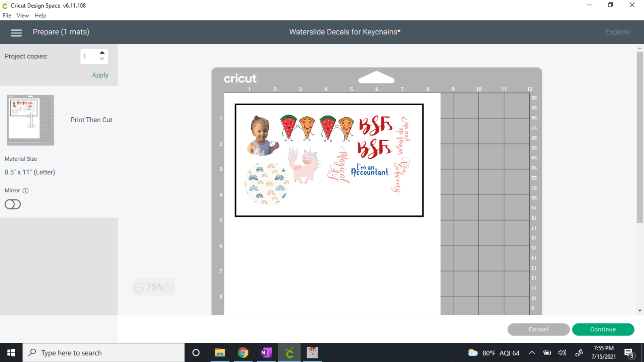Select the Print Then Cut mat thumbnail
Screen dimensions: 644x362
[x=31, y=120]
